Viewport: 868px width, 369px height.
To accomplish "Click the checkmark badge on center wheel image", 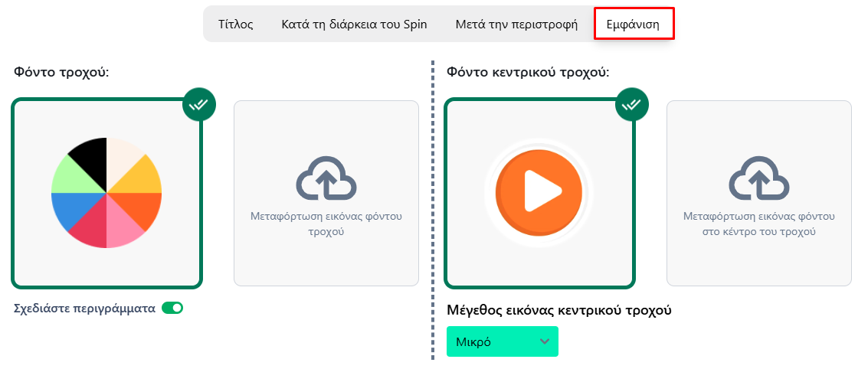I will 632,103.
